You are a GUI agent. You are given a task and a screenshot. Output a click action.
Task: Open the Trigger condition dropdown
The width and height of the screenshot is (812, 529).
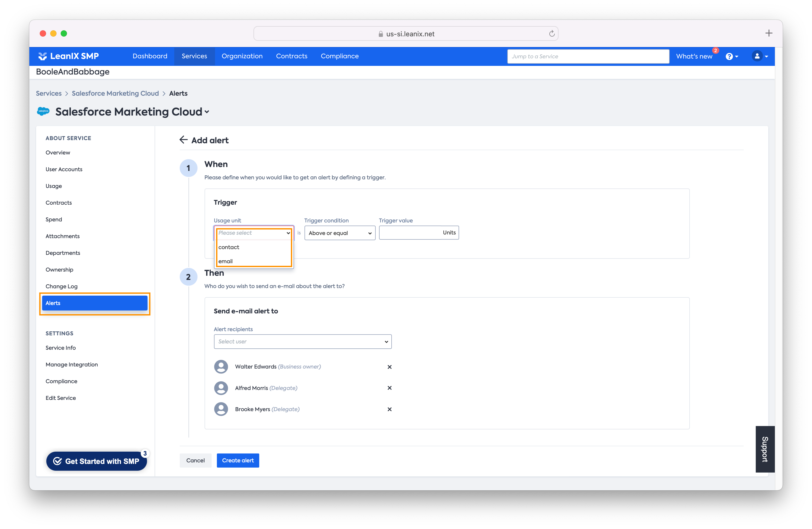(x=340, y=233)
